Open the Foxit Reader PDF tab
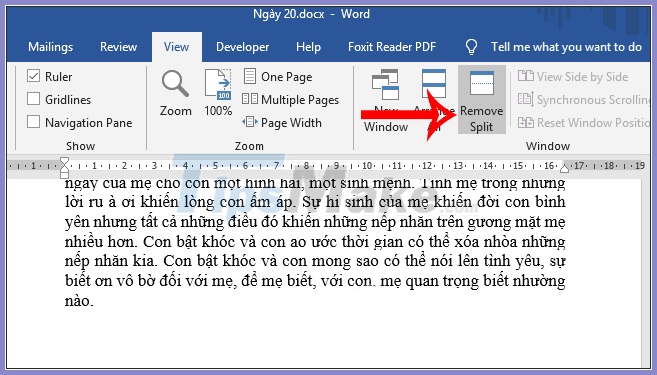This screenshot has width=657, height=375. click(392, 47)
